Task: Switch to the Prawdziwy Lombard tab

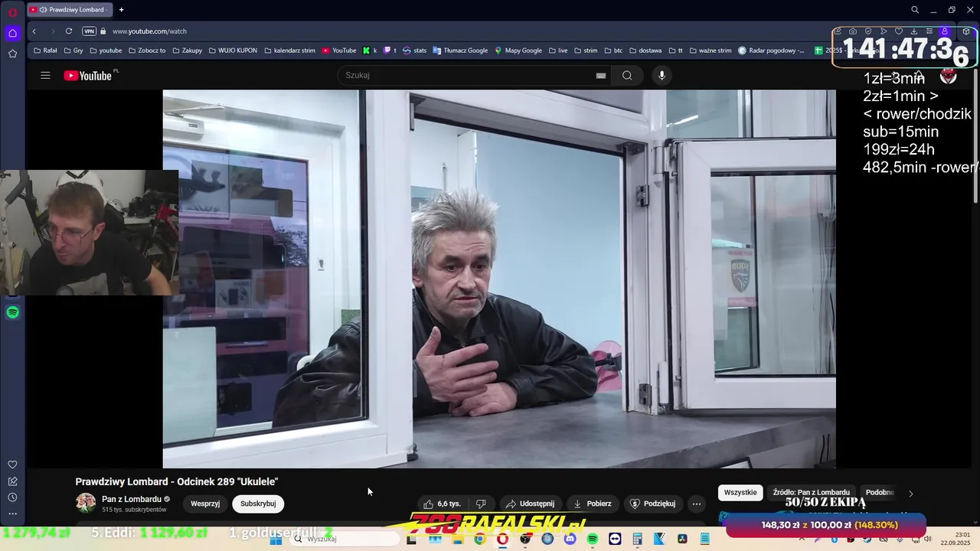Action: pos(69,10)
